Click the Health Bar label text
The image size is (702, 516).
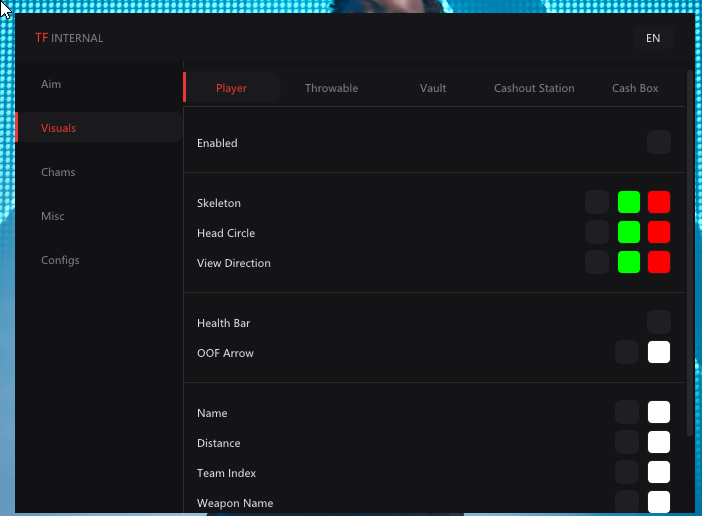click(223, 323)
